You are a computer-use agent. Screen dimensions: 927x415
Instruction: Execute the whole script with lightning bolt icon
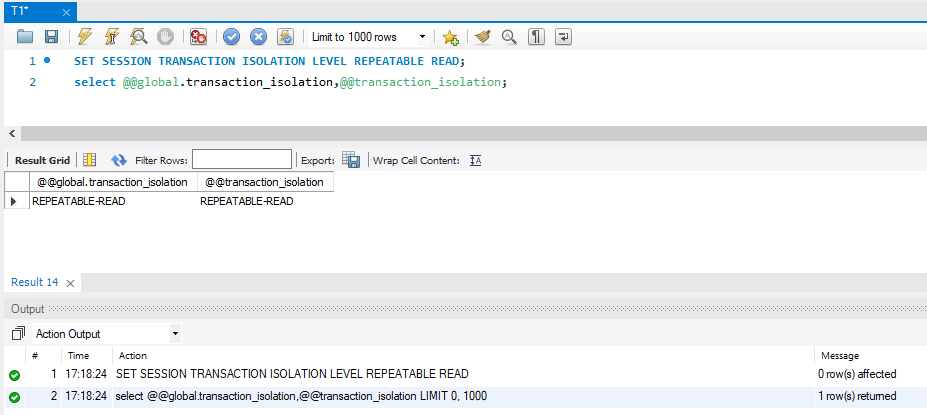[x=85, y=37]
